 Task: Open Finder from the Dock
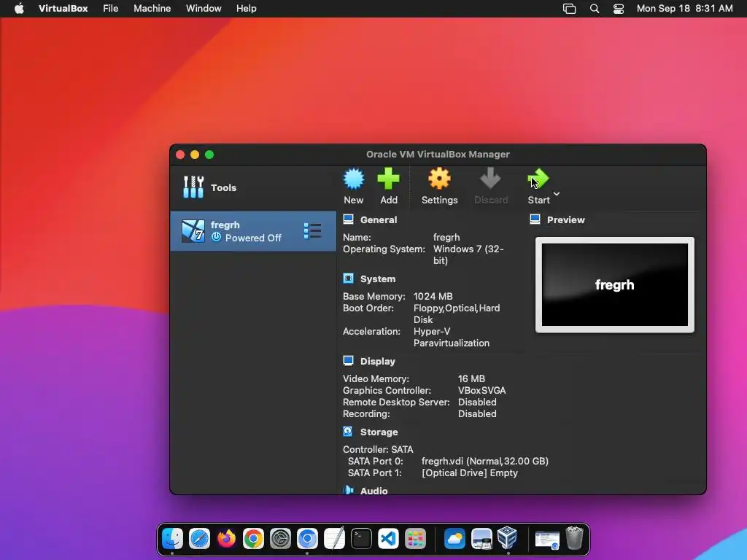click(x=172, y=539)
